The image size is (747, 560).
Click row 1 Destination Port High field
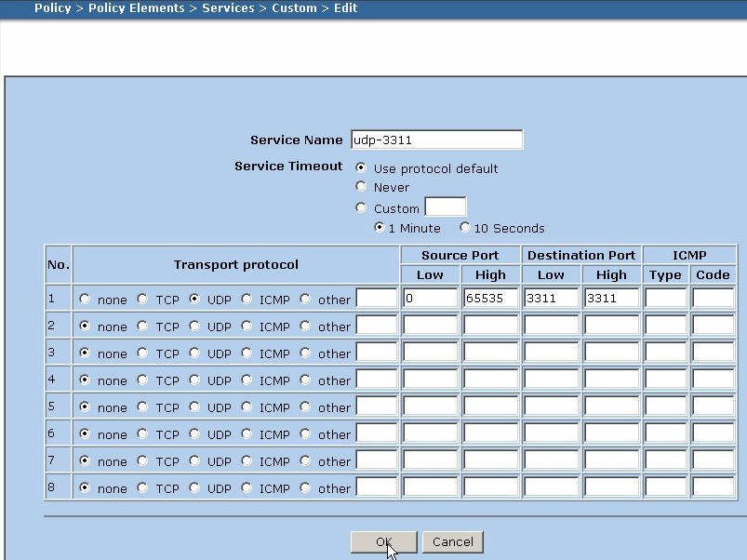point(611,299)
